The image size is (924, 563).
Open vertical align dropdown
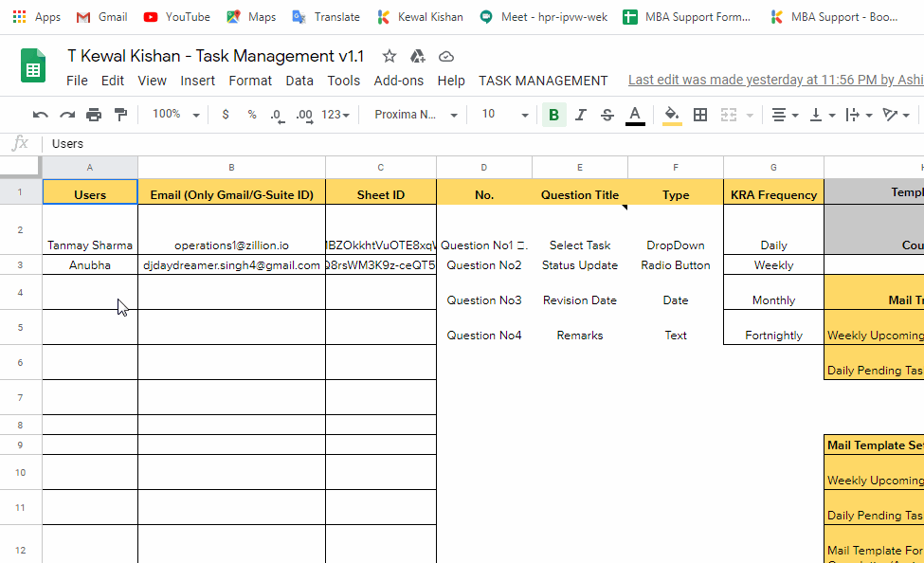coord(823,115)
